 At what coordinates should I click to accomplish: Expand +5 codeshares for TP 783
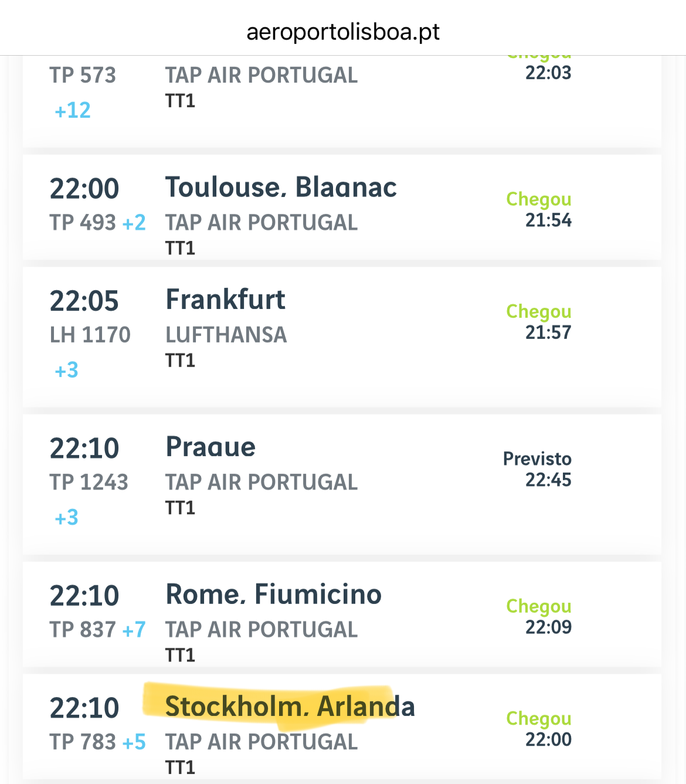click(x=134, y=742)
